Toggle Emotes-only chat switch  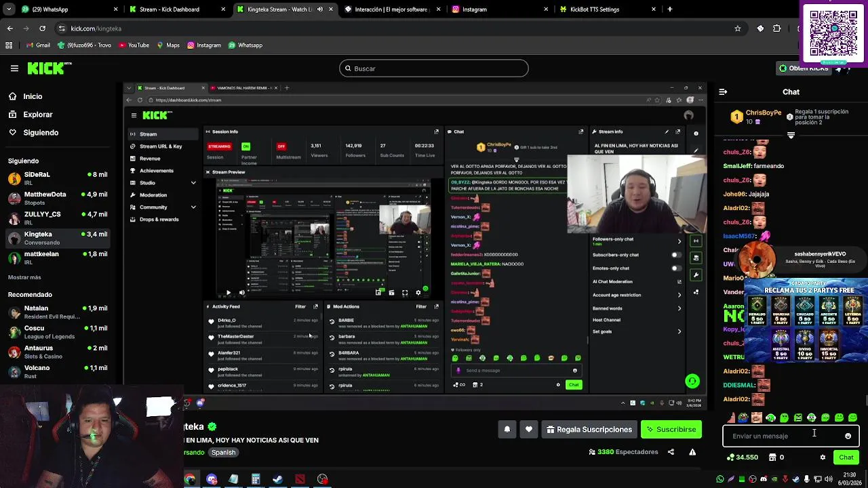[675, 268]
